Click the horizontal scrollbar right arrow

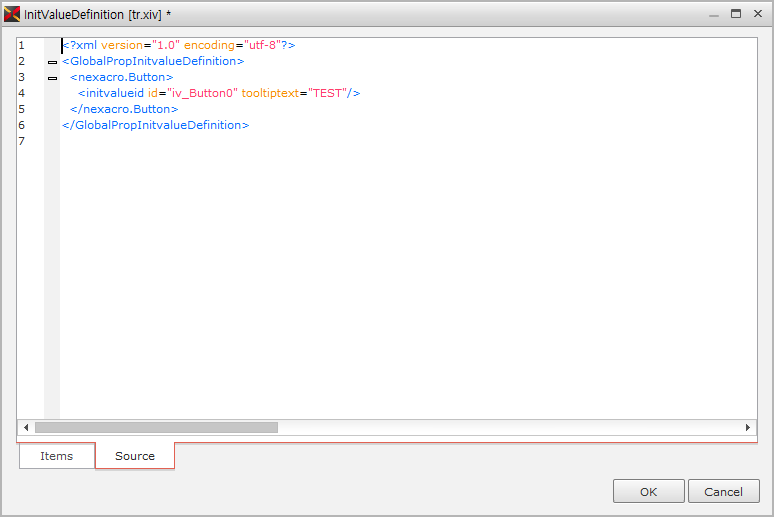tap(748, 428)
